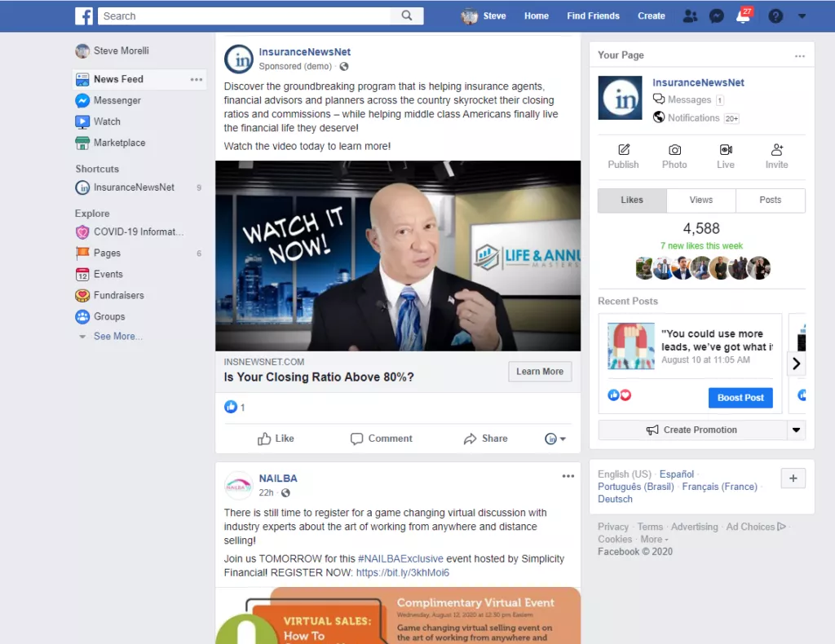Open NAILBA post options ellipsis
The width and height of the screenshot is (835, 644).
pos(568,476)
